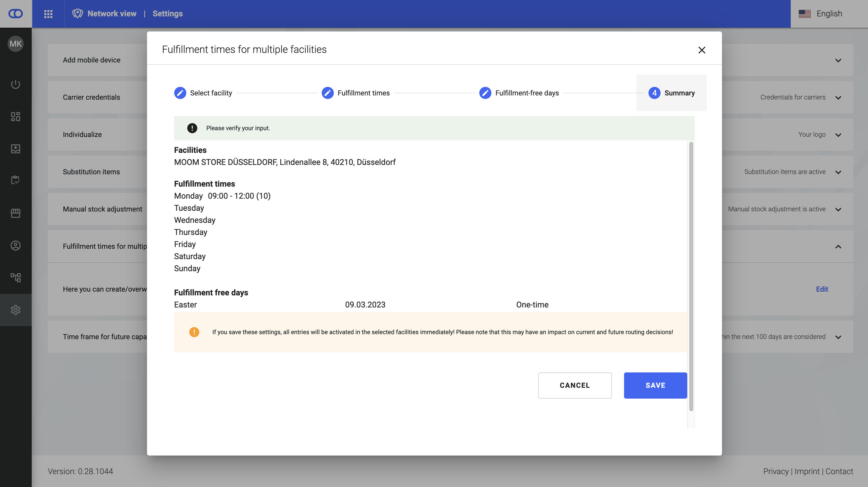Click the inbox download sidebar icon
This screenshot has width=868, height=487.
[16, 149]
